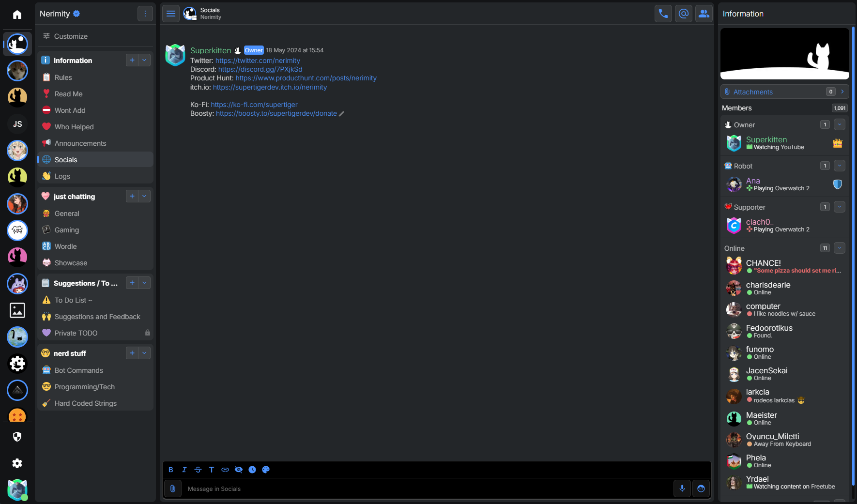Insert timestamp with the clock icon

(252, 470)
